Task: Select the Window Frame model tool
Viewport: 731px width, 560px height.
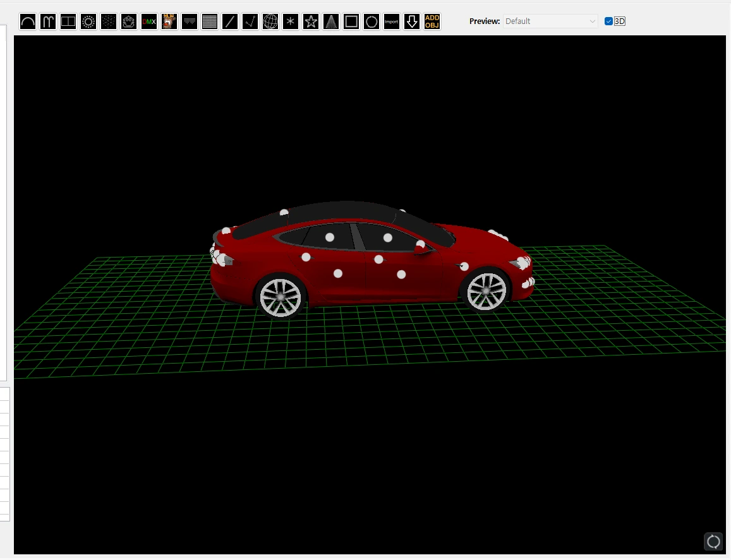Action: point(351,21)
